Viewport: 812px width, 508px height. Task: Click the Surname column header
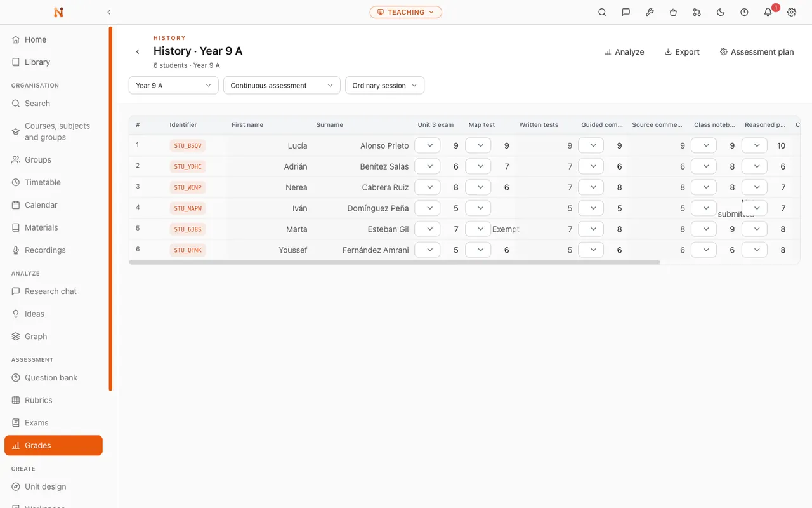click(x=330, y=125)
